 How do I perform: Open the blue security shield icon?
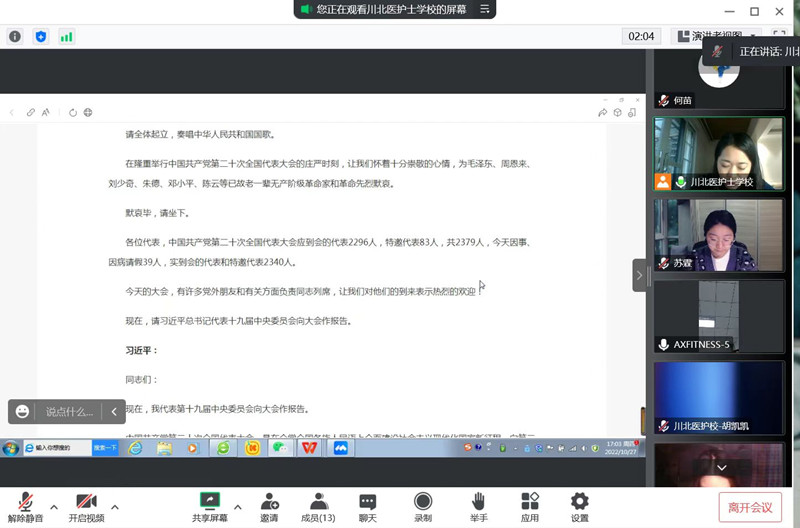[x=41, y=36]
